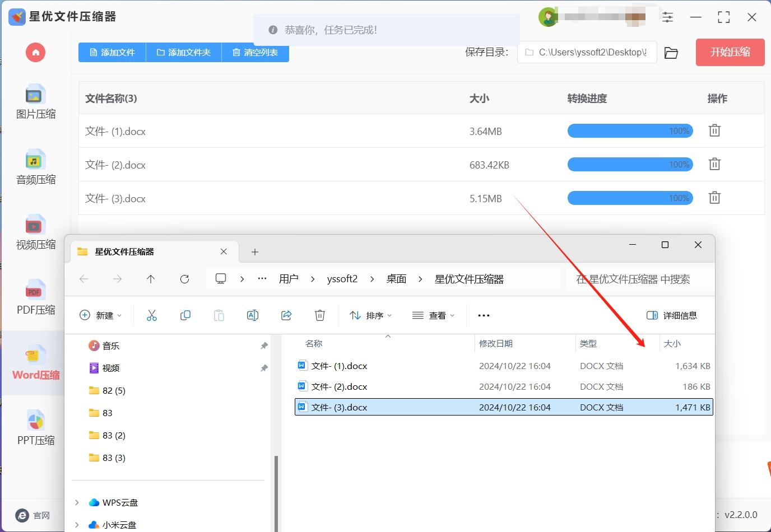Open the 新建 new item dropdown
771x532 pixels.
101,315
